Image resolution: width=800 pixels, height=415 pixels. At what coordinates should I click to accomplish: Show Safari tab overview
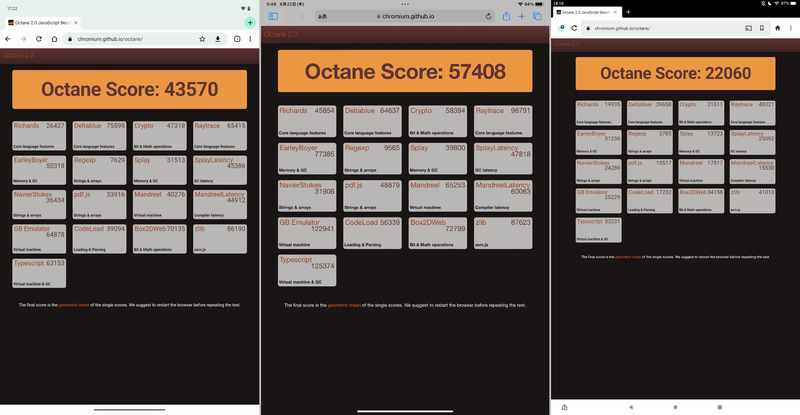click(x=537, y=16)
